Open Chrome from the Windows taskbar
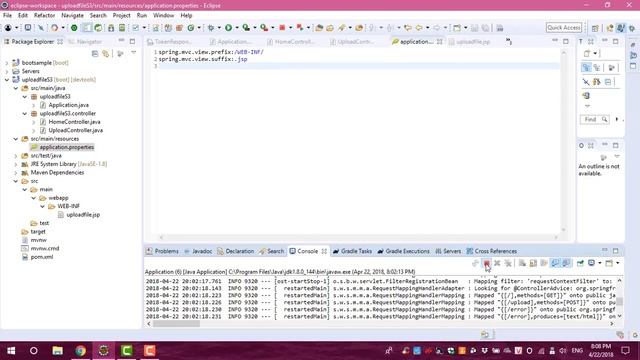The width and height of the screenshot is (640, 360). (x=80, y=351)
